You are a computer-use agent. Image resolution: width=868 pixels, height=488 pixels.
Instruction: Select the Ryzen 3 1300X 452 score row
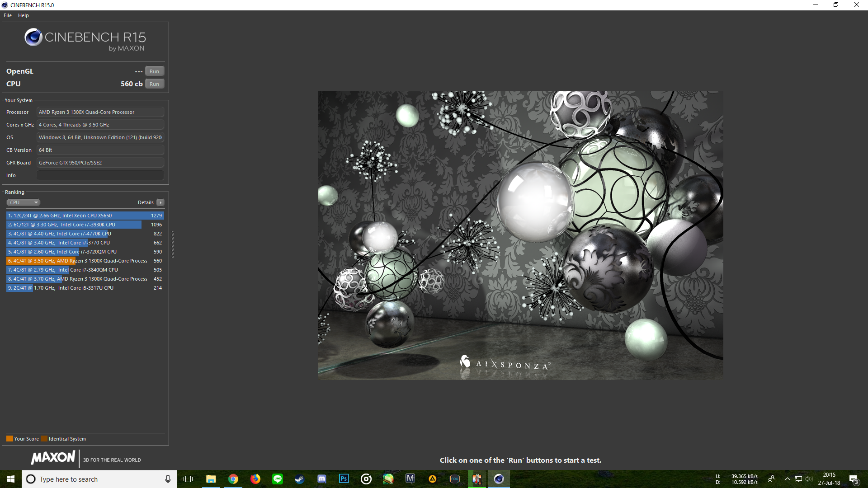point(85,279)
